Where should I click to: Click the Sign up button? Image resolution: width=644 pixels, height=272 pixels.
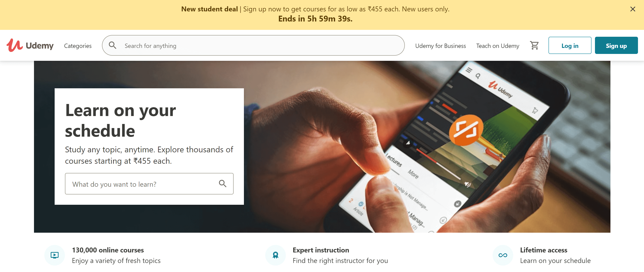point(615,45)
